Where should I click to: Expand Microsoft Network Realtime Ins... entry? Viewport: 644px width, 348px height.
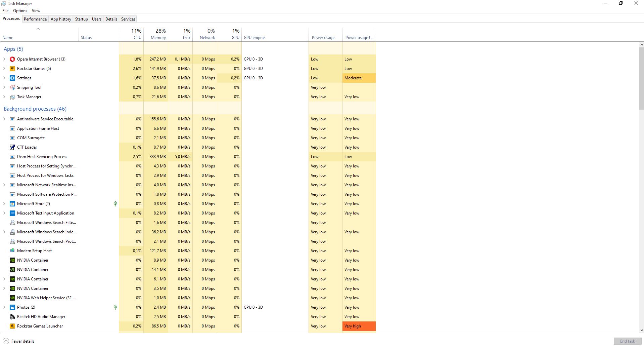point(4,185)
